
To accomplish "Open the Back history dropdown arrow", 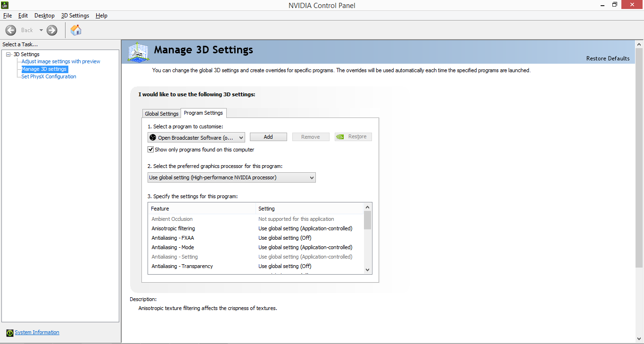I will (41, 30).
